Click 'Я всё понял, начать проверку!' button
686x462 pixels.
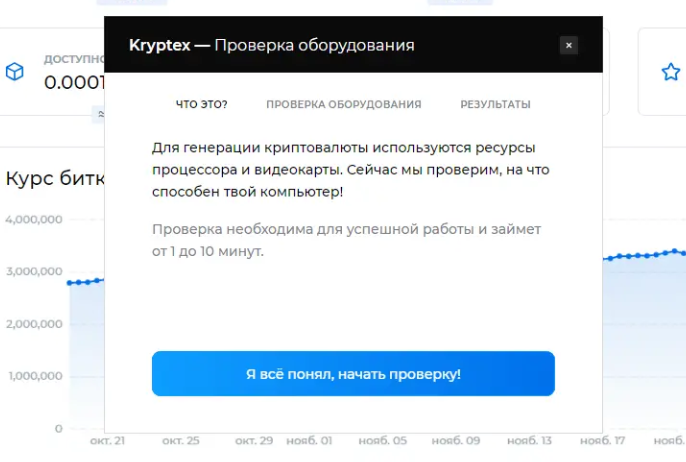tap(353, 374)
